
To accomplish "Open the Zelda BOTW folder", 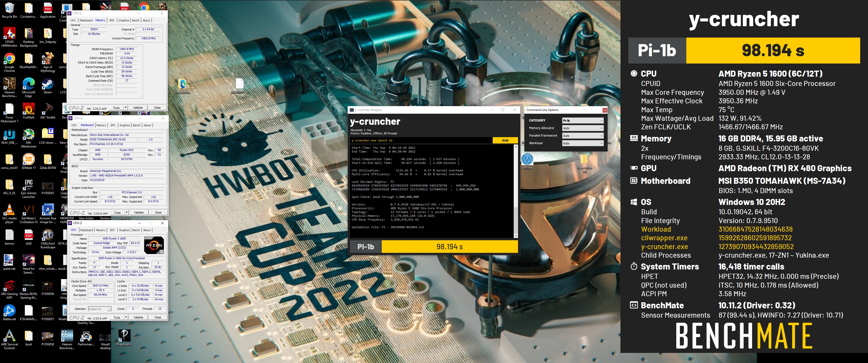I will click(47, 161).
